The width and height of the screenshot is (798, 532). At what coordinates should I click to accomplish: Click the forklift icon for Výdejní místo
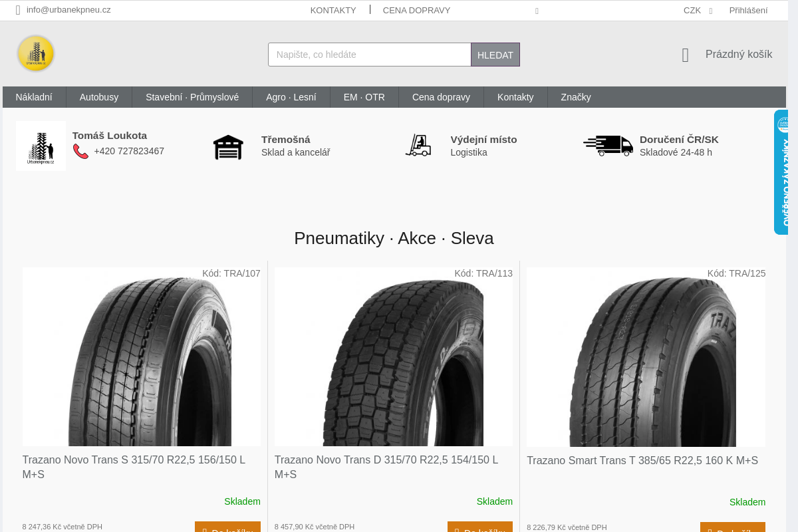(x=418, y=145)
